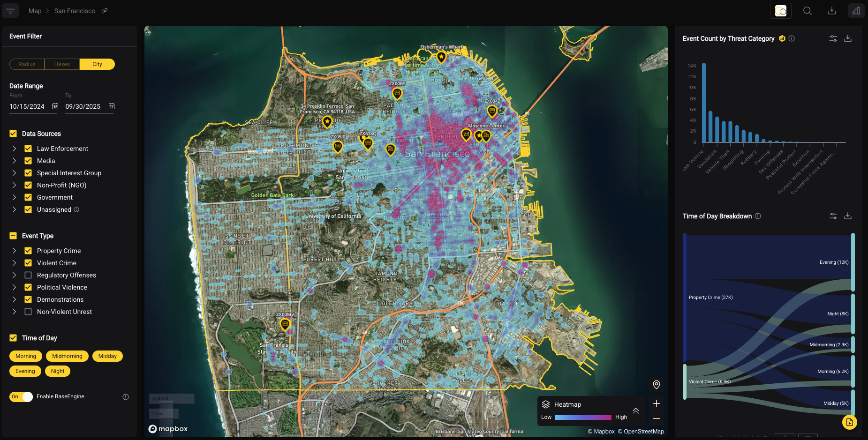Show info for Unassigned data source
868x440 pixels.
coord(76,209)
